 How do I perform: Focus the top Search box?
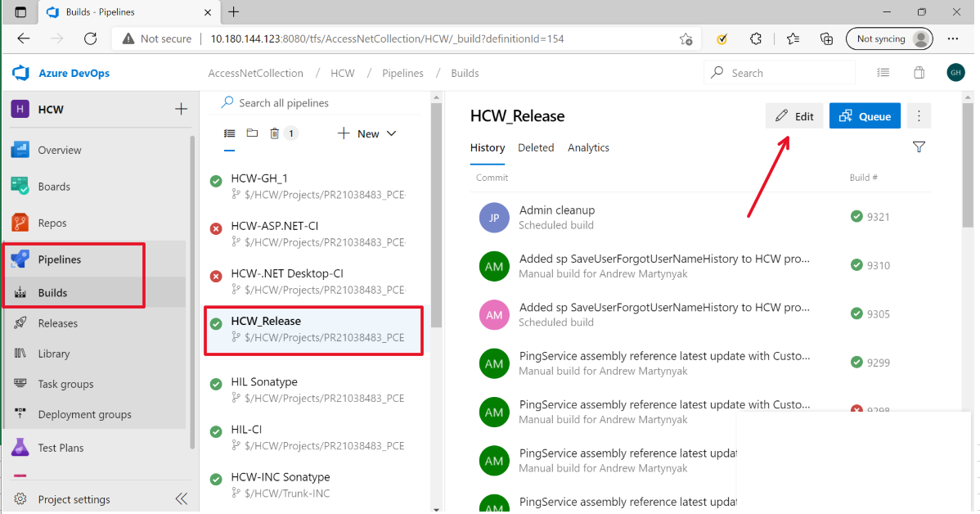click(780, 73)
